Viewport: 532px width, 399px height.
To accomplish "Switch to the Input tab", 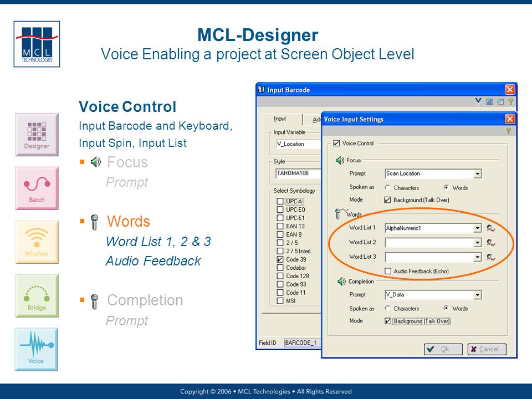I will pos(282,119).
